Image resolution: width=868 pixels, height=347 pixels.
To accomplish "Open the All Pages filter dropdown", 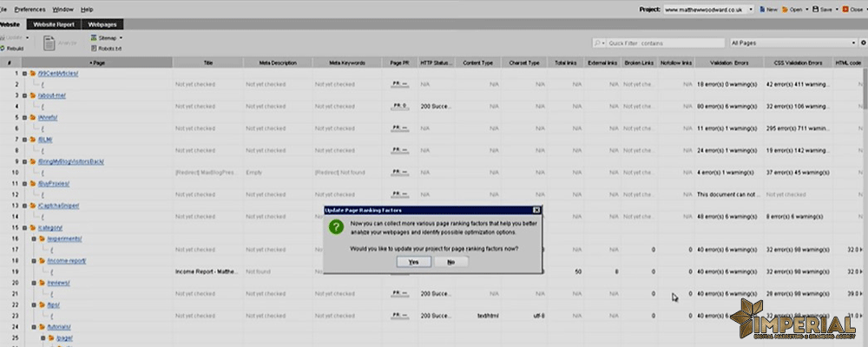I will (x=792, y=43).
